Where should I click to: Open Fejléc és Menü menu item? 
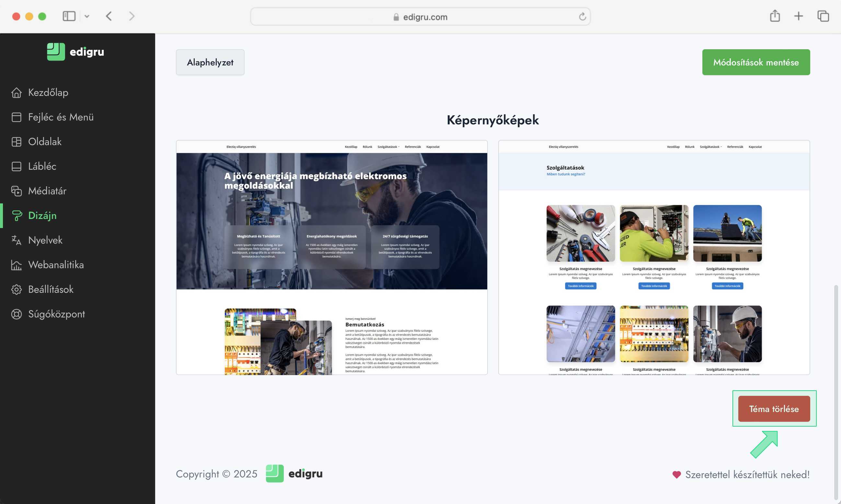[61, 117]
